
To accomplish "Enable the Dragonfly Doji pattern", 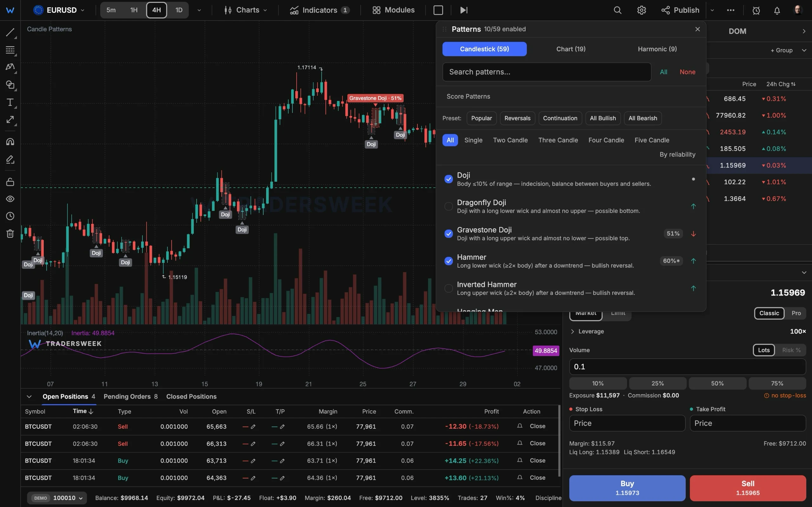I will [449, 206].
